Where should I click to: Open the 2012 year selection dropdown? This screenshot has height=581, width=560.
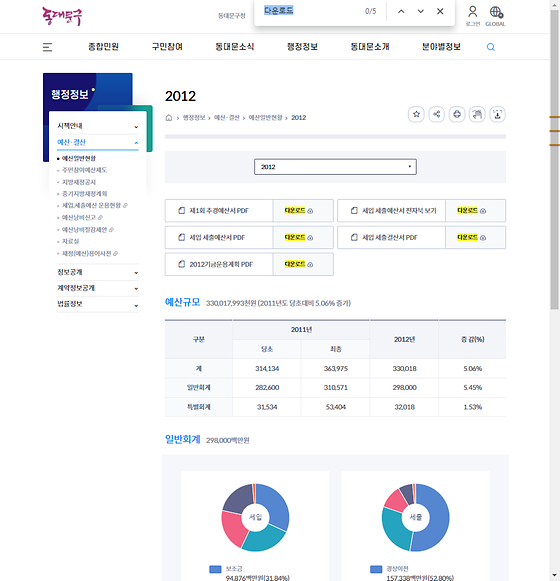[x=335, y=167]
